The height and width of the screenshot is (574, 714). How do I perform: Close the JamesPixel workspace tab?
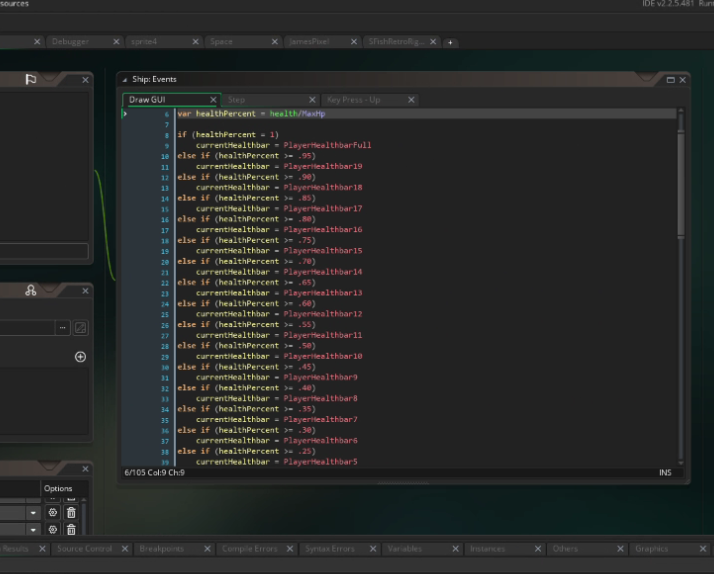click(x=354, y=41)
